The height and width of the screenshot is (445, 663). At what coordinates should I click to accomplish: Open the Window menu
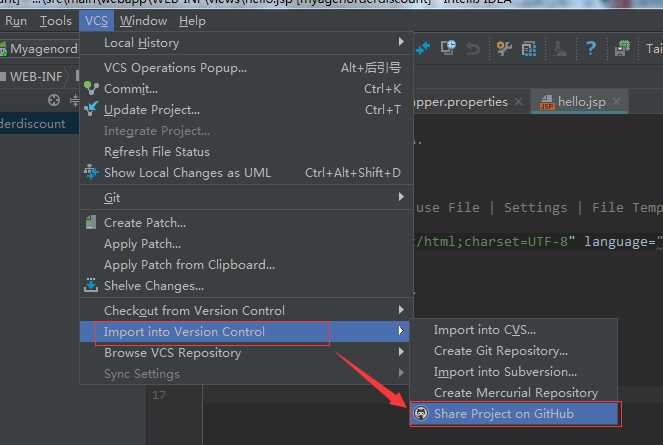[143, 20]
